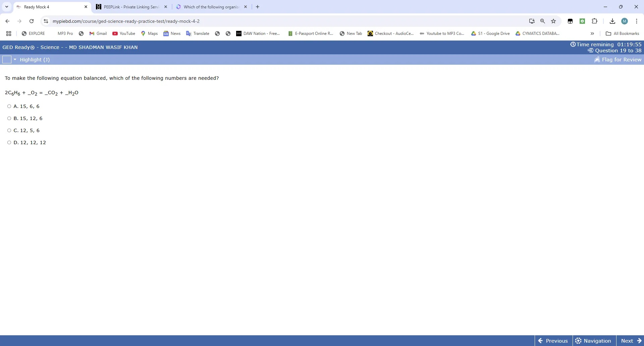Open the YouTube bookmark
The height and width of the screenshot is (346, 644).
coord(124,34)
